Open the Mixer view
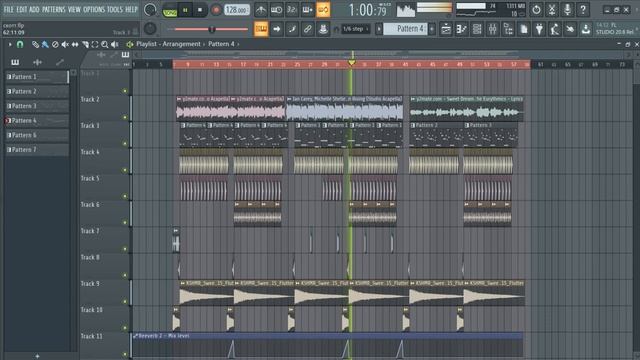 (493, 29)
